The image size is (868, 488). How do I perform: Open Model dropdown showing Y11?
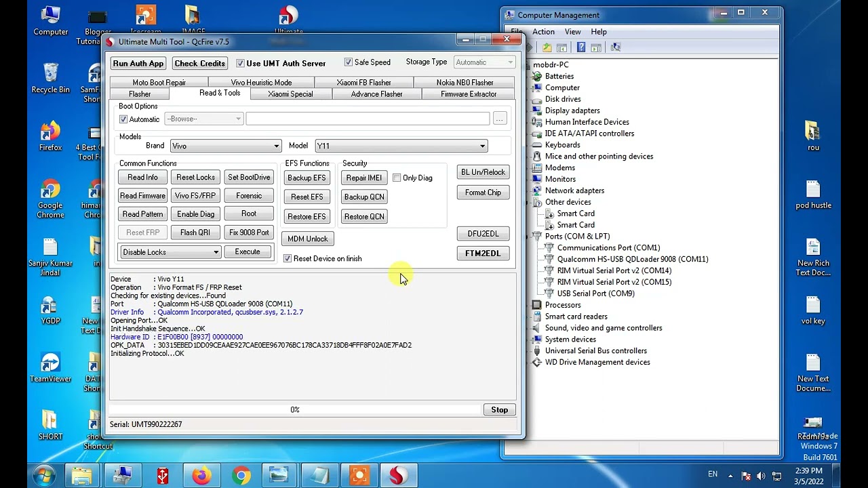(x=401, y=146)
